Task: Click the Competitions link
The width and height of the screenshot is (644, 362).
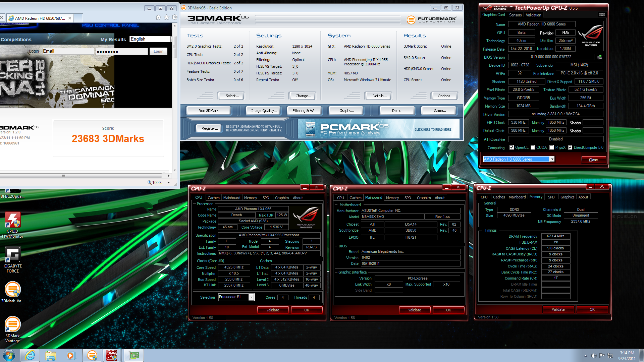Action: (x=16, y=40)
